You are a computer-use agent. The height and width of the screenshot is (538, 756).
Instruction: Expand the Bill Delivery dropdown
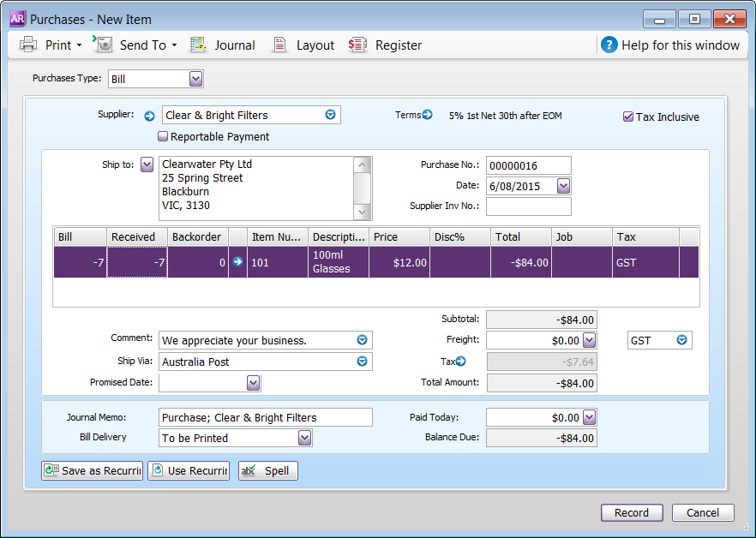tap(304, 438)
